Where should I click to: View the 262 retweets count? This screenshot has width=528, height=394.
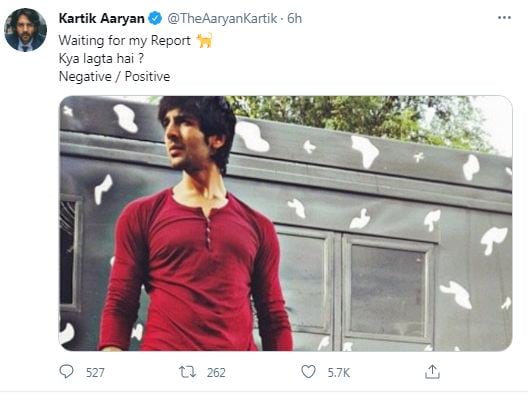216,373
